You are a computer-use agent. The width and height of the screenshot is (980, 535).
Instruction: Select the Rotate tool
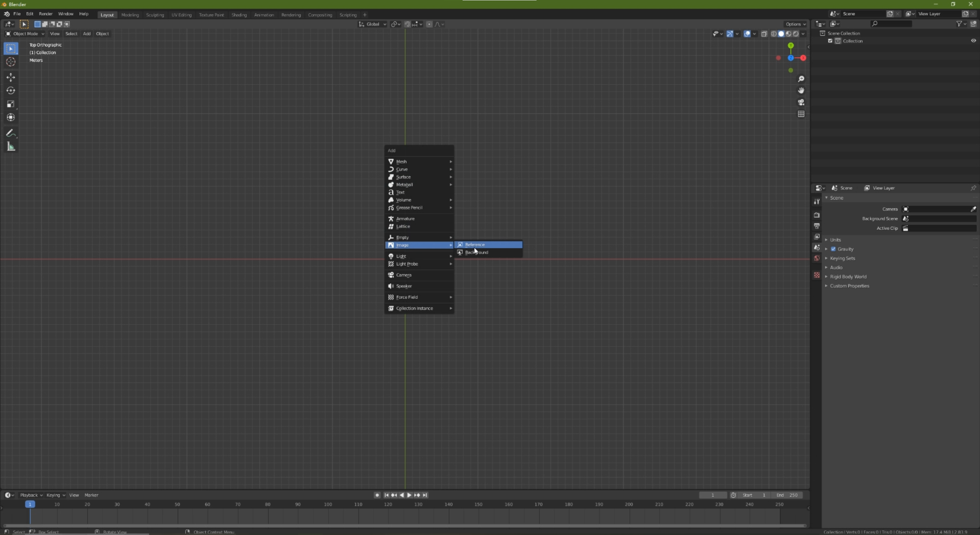coord(11,91)
